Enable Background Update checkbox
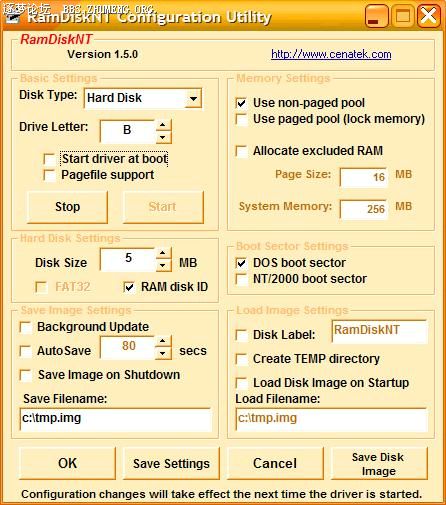Image resolution: width=446 pixels, height=505 pixels. click(26, 327)
